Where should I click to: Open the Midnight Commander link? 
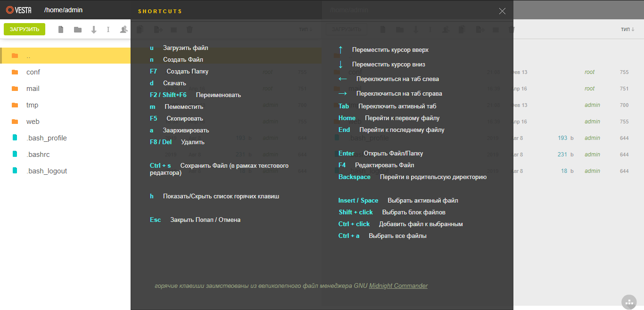coord(398,286)
